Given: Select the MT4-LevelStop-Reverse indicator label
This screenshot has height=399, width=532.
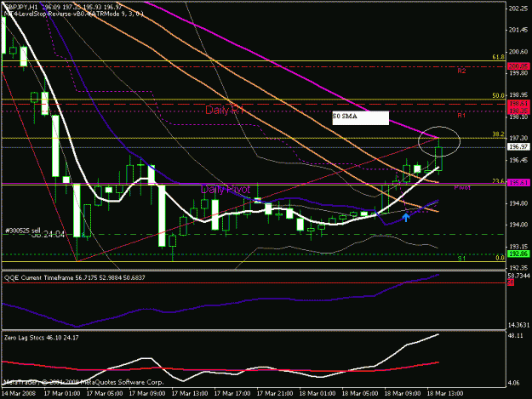Looking at the screenshot, I should click(73, 14).
